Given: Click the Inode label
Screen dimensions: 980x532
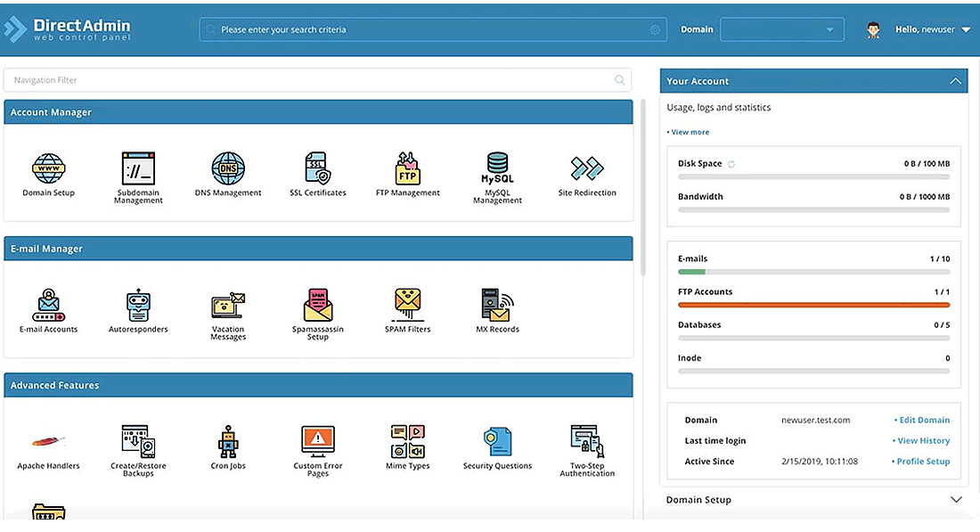Looking at the screenshot, I should pos(690,358).
